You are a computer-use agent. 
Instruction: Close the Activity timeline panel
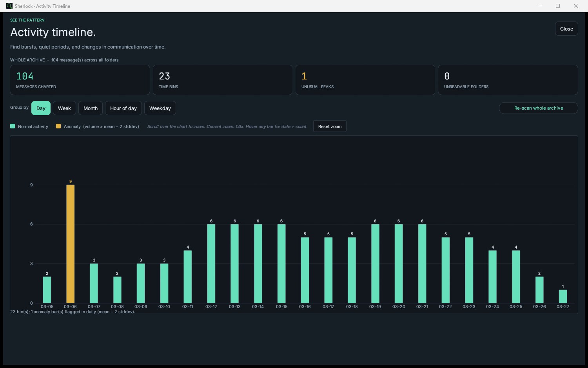[566, 29]
